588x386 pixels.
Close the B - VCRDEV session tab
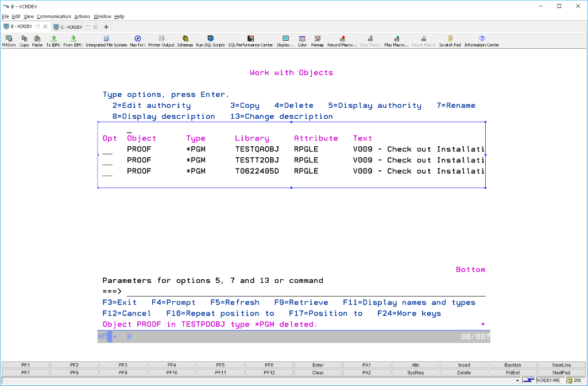click(45, 26)
